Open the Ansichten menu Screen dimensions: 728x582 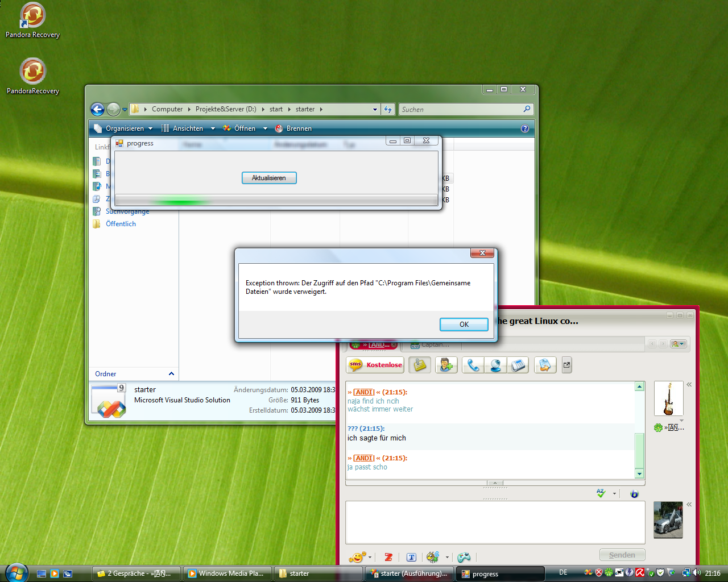(x=182, y=128)
